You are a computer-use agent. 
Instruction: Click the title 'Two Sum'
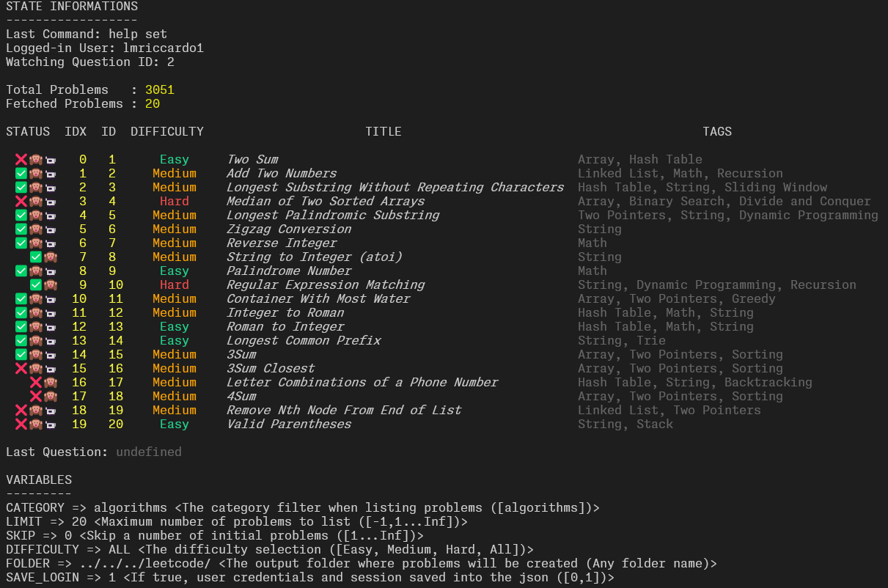point(252,159)
